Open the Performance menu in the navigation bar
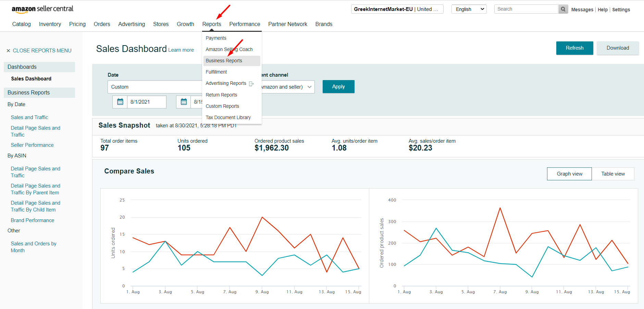 [245, 24]
